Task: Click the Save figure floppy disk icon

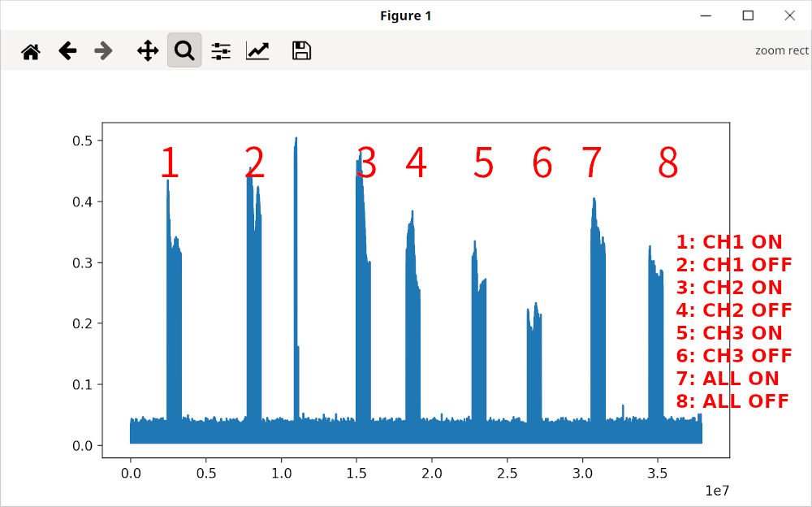Action: click(300, 50)
